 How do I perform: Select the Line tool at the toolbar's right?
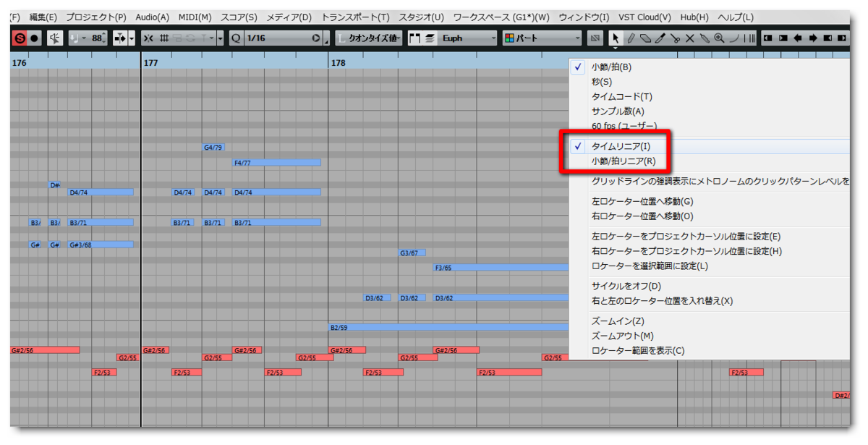(x=733, y=38)
